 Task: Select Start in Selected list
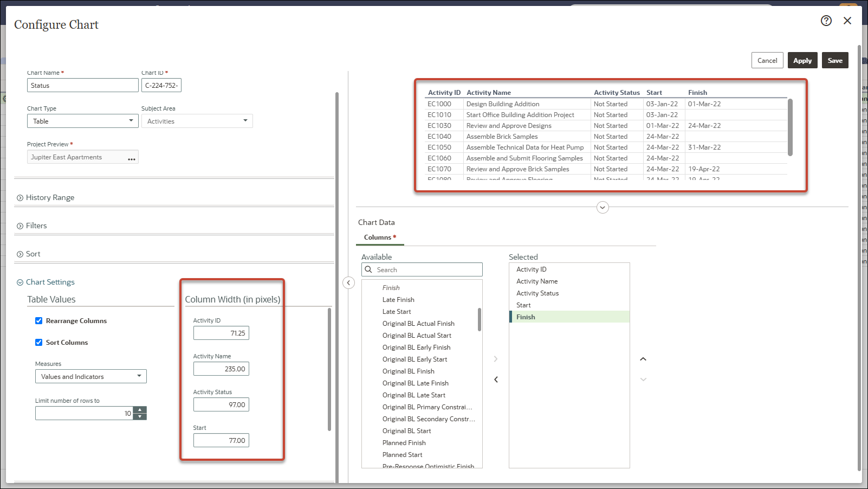569,305
